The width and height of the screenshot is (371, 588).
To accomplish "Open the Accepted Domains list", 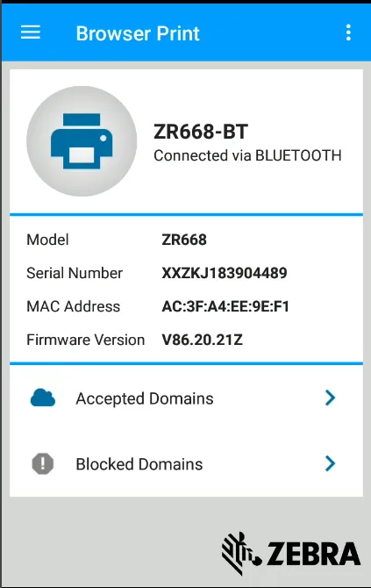I will point(186,398).
